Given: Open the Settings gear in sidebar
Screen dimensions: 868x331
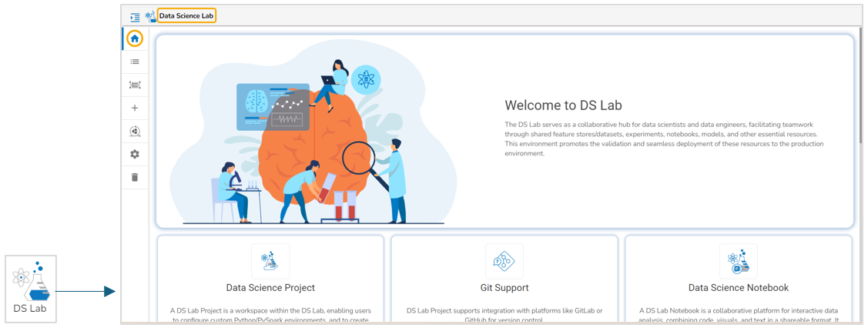Looking at the screenshot, I should point(135,155).
